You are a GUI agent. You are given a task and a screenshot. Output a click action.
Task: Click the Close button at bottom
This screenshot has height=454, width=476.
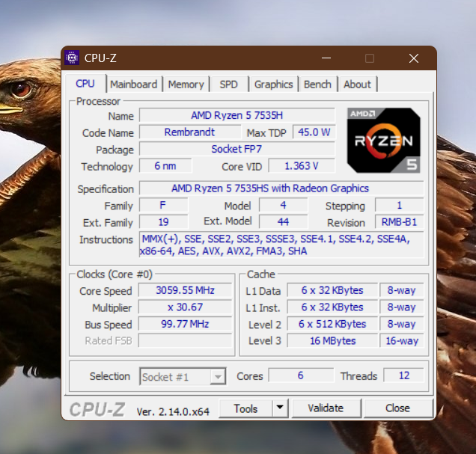click(x=398, y=408)
